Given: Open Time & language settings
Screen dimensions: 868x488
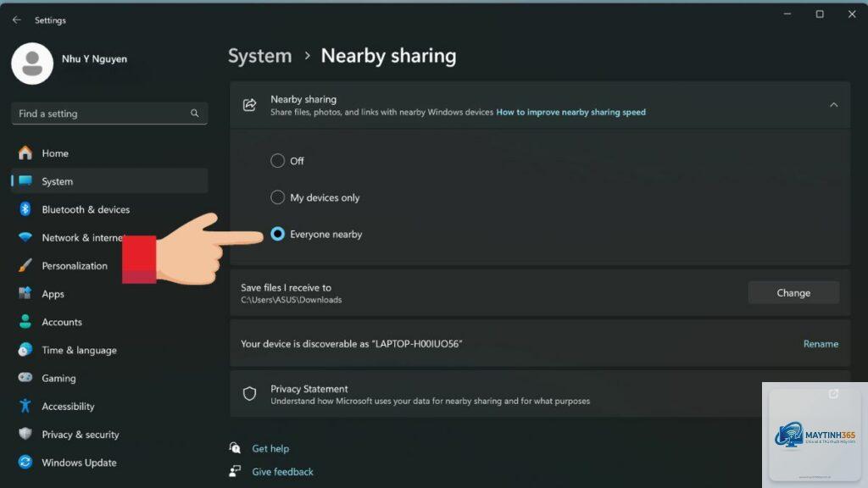Looking at the screenshot, I should pyautogui.click(x=109, y=350).
